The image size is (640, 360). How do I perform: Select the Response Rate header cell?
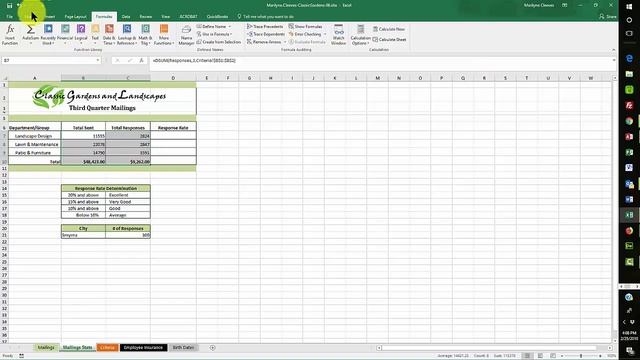(x=173, y=127)
